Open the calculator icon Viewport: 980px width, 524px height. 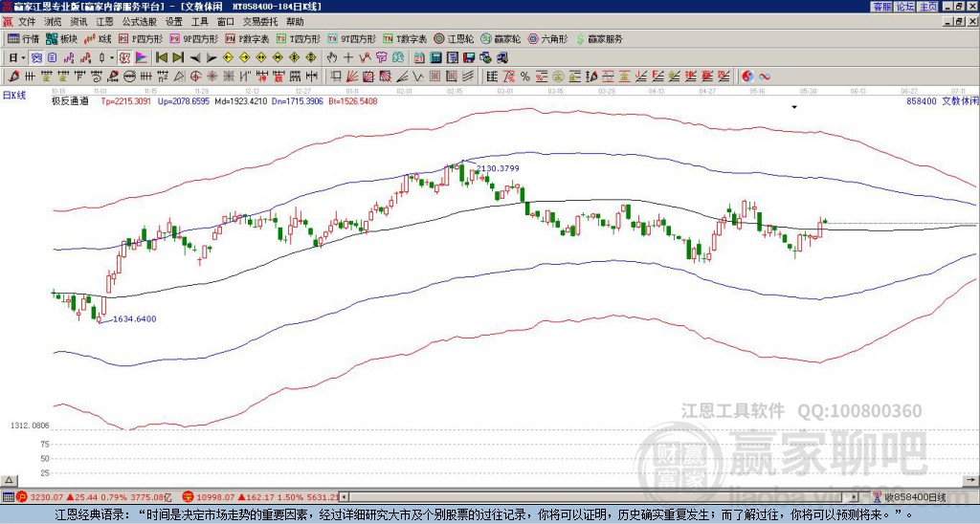click(435, 58)
